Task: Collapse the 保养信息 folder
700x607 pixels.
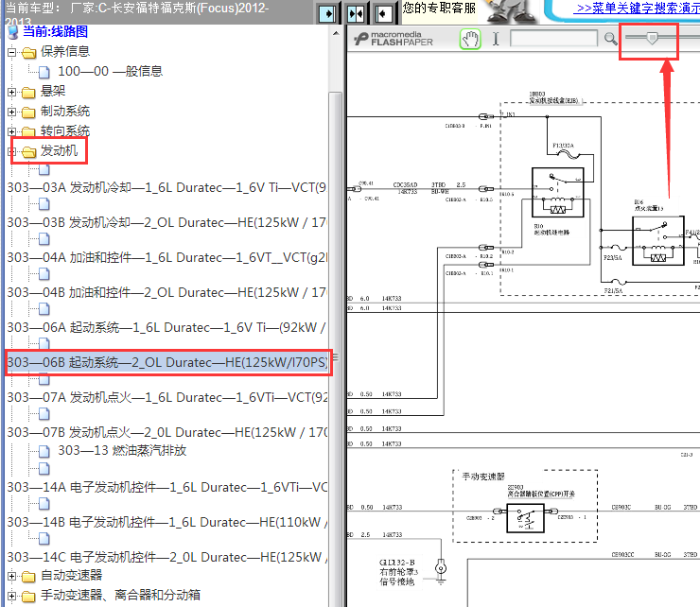Action: click(x=12, y=53)
